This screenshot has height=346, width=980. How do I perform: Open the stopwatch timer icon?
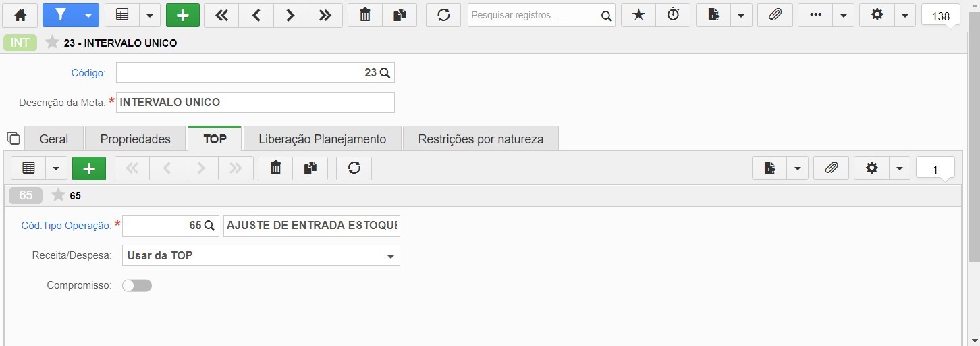point(673,15)
